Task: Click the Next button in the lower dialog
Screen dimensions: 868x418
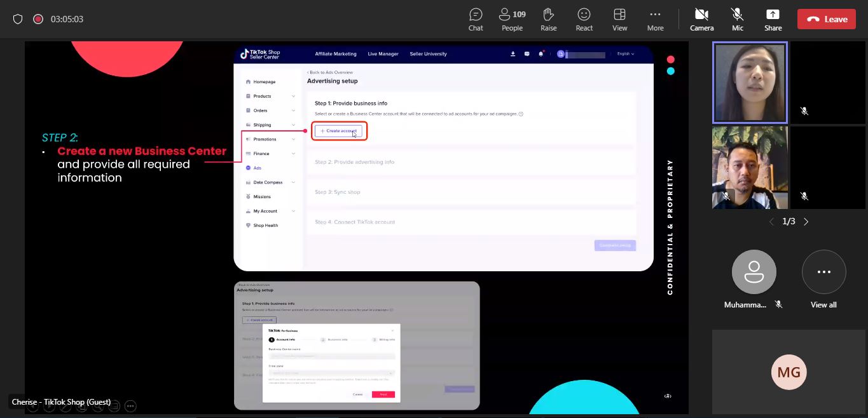Action: point(383,394)
